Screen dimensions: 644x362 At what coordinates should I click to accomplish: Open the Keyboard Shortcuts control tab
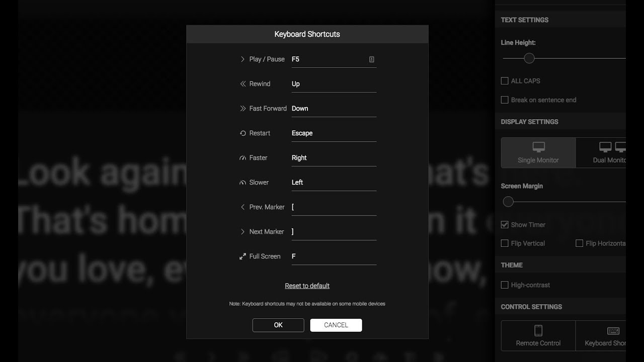[609, 335]
